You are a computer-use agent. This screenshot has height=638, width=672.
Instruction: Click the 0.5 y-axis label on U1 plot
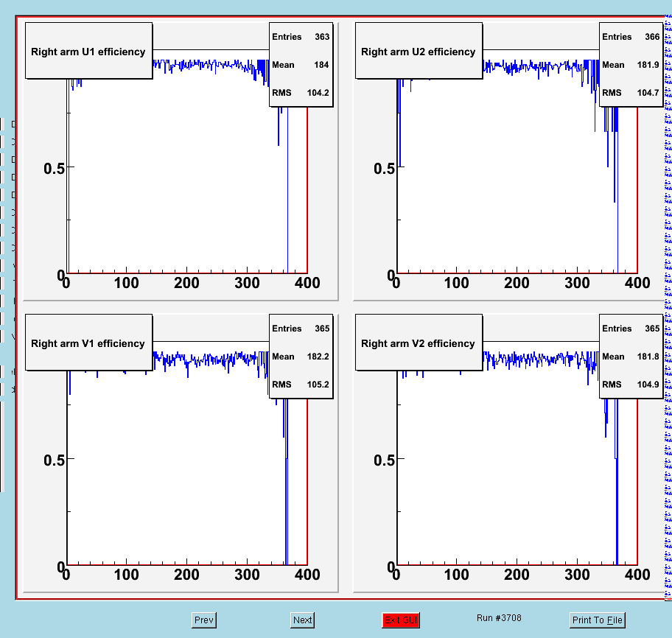(54, 169)
